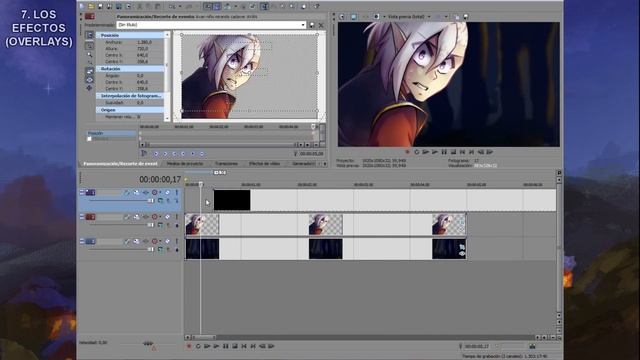The image size is (640, 360).
Task: Select the middle dark background clip on track 3
Action: click(326, 249)
